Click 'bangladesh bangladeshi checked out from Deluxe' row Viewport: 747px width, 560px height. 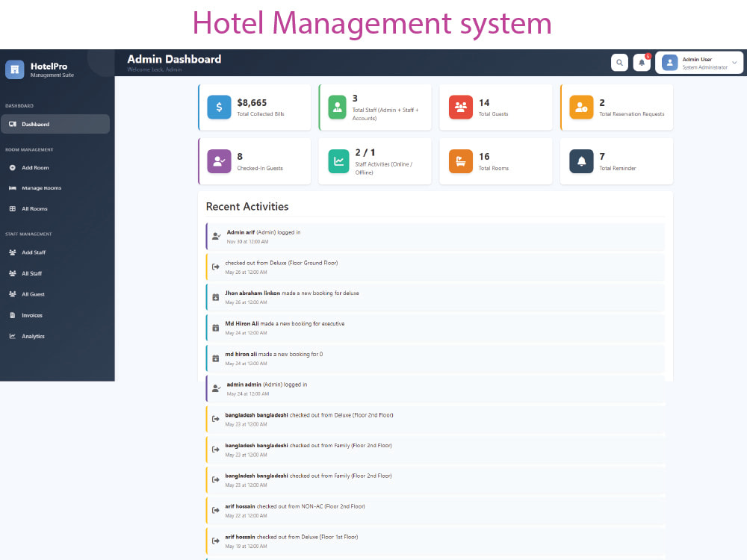[435, 420]
